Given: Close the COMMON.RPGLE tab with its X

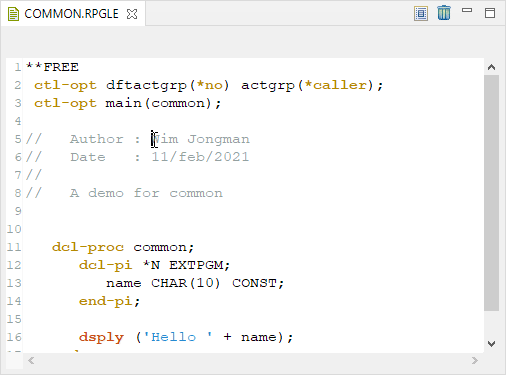Looking at the screenshot, I should point(132,14).
